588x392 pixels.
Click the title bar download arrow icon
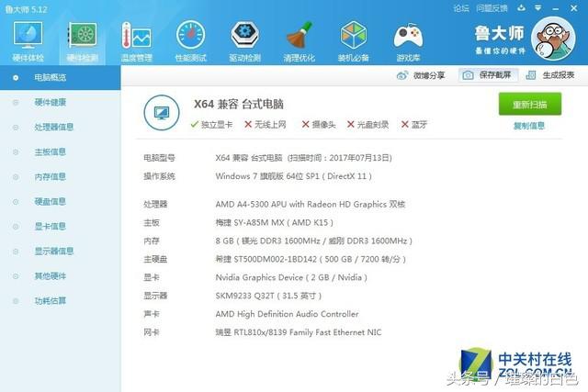click(521, 8)
